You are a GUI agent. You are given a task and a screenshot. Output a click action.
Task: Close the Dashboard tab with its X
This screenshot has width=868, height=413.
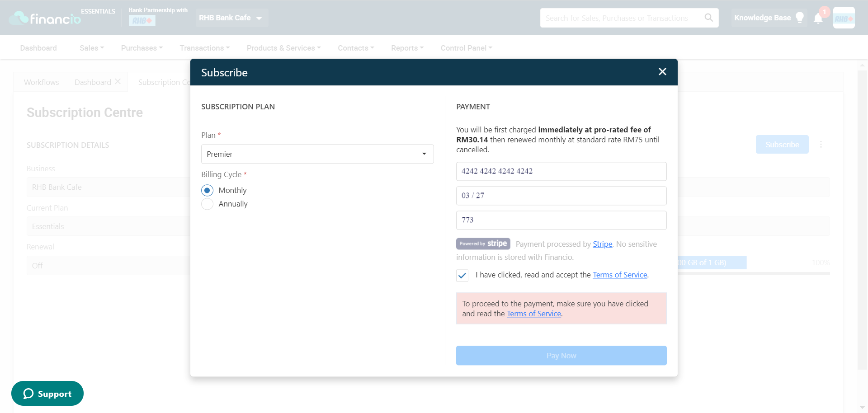pos(118,82)
